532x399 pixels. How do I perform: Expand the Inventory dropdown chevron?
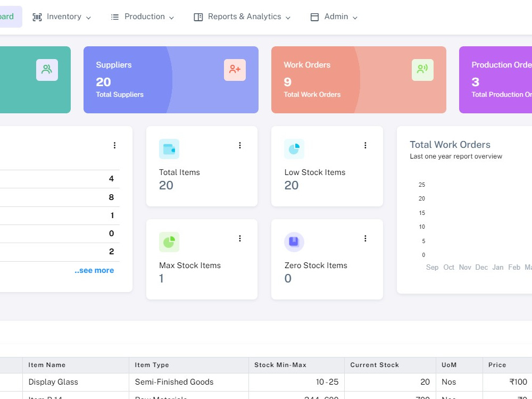point(88,18)
